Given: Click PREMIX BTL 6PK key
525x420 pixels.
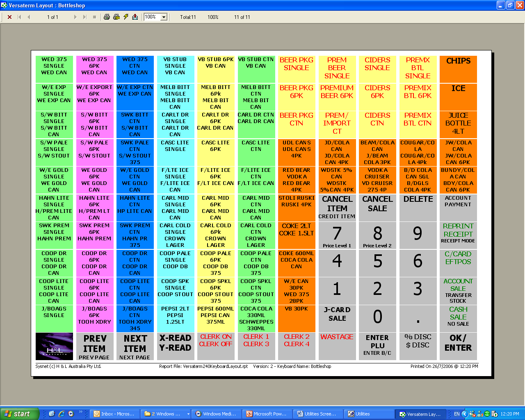Looking at the screenshot, I should coord(418,97).
